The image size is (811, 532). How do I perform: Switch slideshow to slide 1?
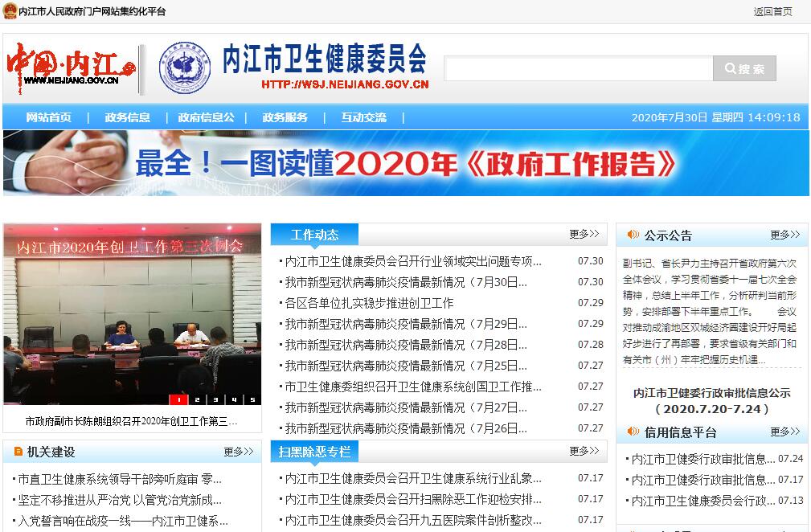point(178,399)
